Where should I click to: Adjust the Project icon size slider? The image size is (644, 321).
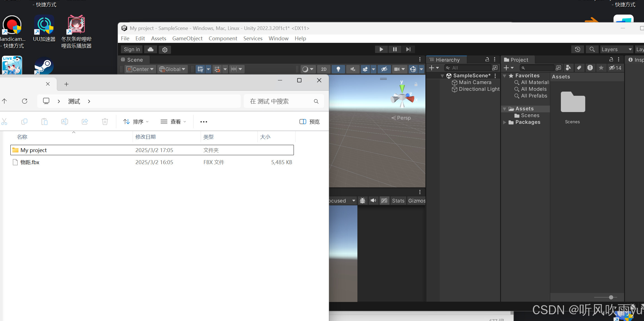(x=611, y=297)
